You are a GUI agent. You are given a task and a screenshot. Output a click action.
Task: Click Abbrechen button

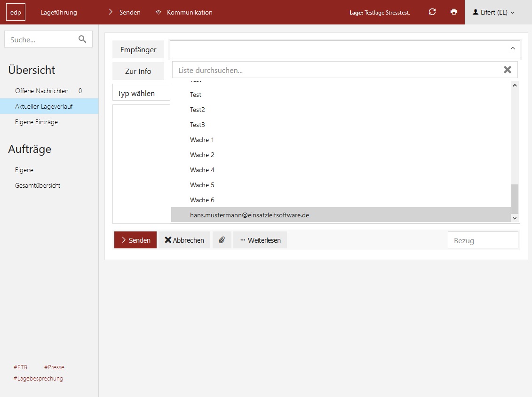184,240
